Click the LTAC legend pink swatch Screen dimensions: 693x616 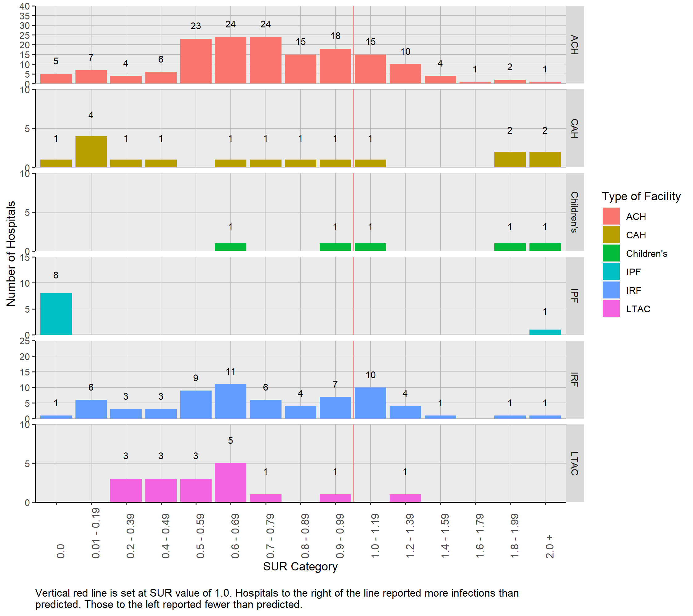coord(611,309)
